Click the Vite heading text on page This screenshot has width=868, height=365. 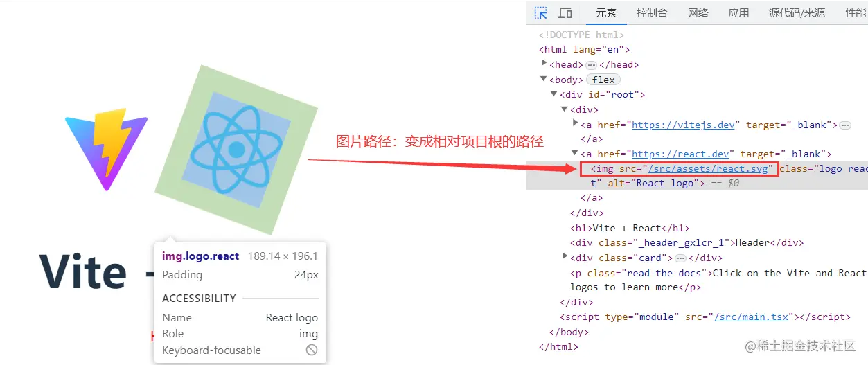click(82, 271)
